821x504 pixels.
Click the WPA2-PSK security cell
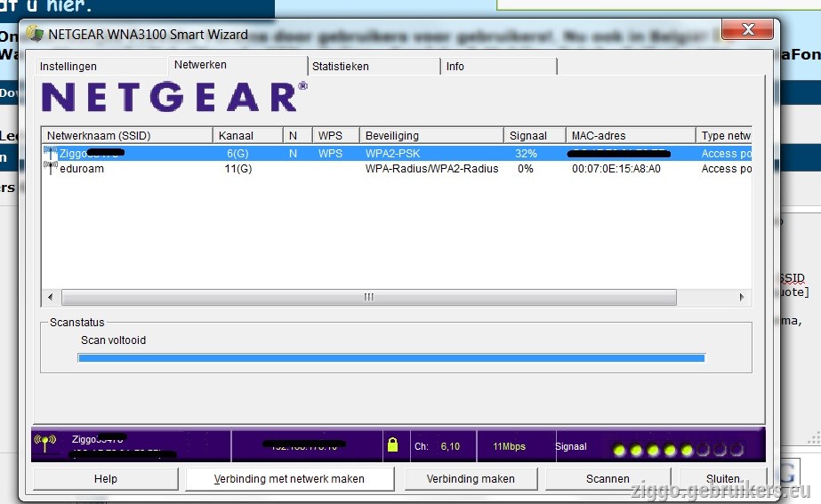(x=392, y=154)
